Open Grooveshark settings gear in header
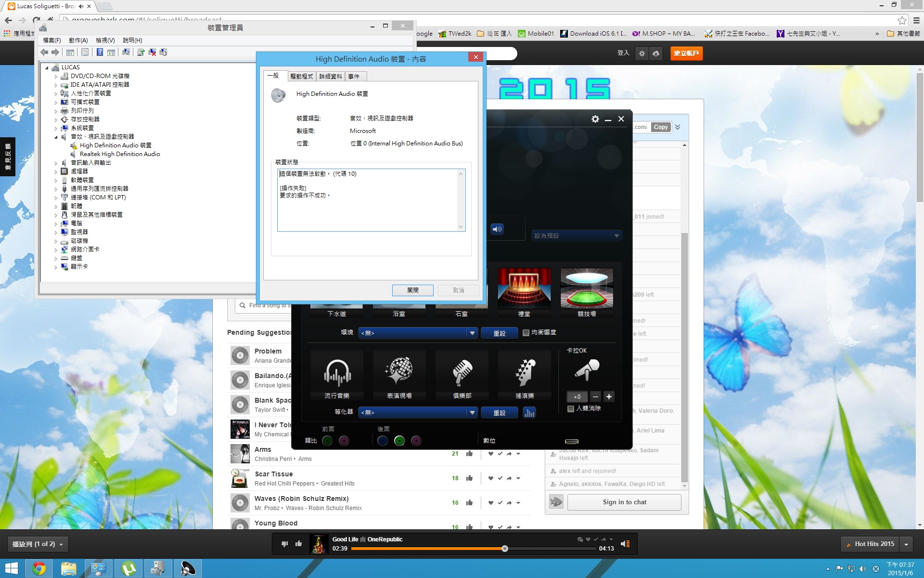 click(642, 53)
